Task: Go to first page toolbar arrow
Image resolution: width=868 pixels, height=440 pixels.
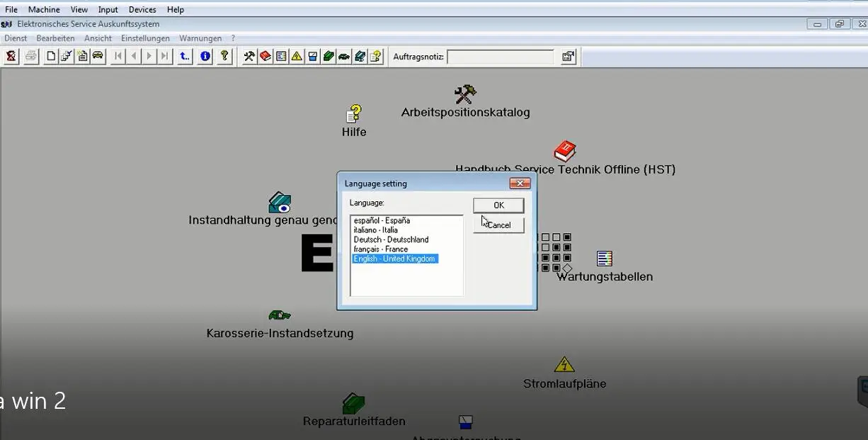Action: coord(118,56)
